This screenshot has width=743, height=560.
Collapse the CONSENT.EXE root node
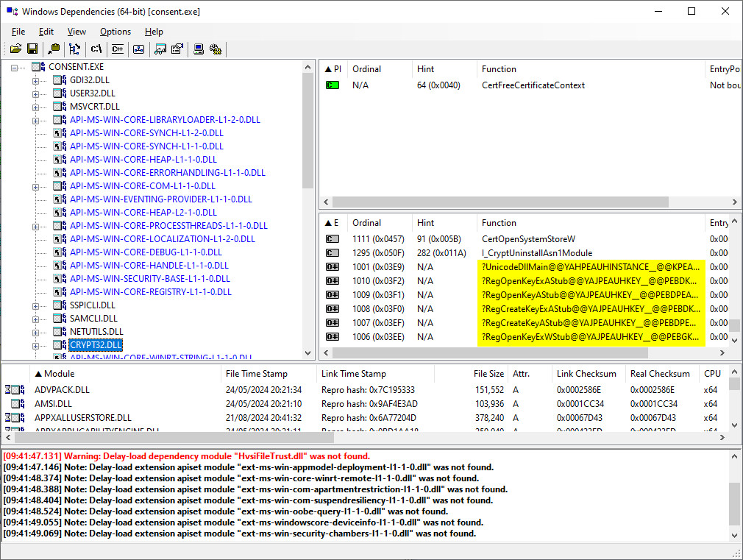pyautogui.click(x=14, y=68)
